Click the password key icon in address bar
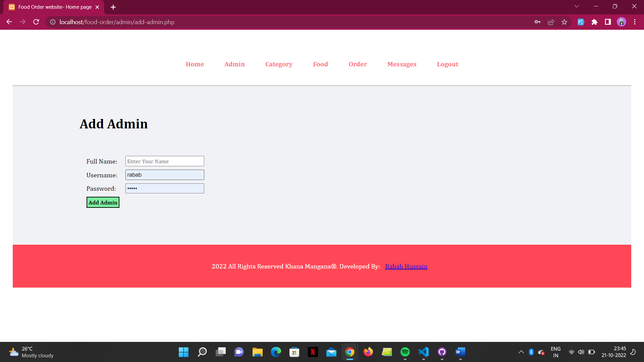This screenshot has width=644, height=362. point(537,22)
